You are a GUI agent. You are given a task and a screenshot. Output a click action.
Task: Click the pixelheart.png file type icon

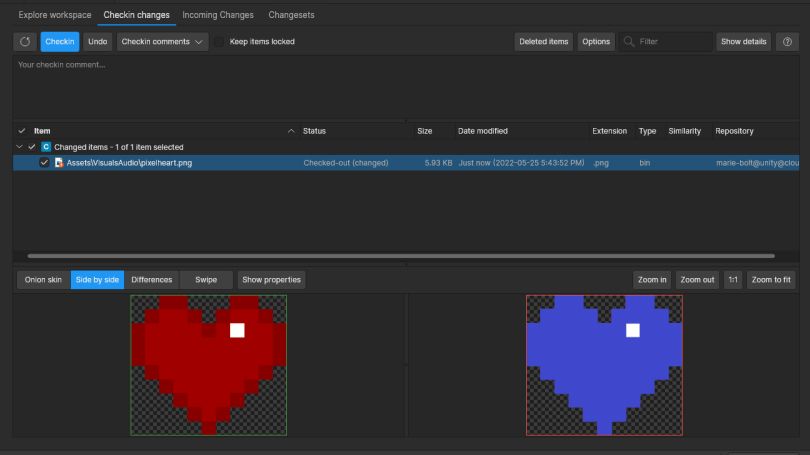pyautogui.click(x=59, y=163)
